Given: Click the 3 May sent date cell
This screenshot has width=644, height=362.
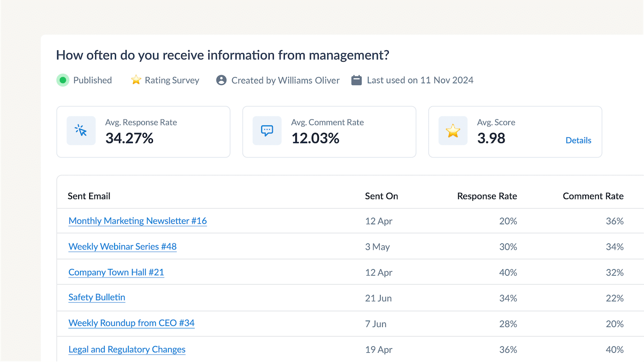Looking at the screenshot, I should 377,247.
